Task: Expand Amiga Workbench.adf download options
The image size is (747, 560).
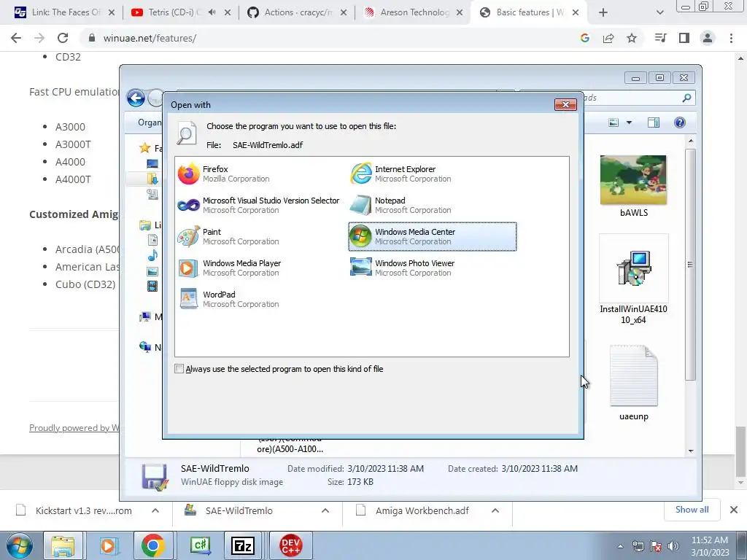Action: pyautogui.click(x=495, y=510)
